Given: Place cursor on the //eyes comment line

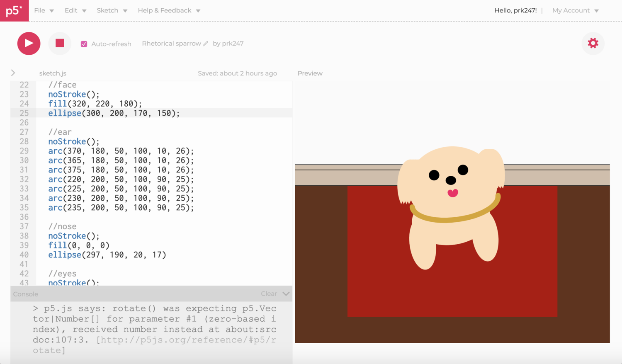Looking at the screenshot, I should point(62,274).
